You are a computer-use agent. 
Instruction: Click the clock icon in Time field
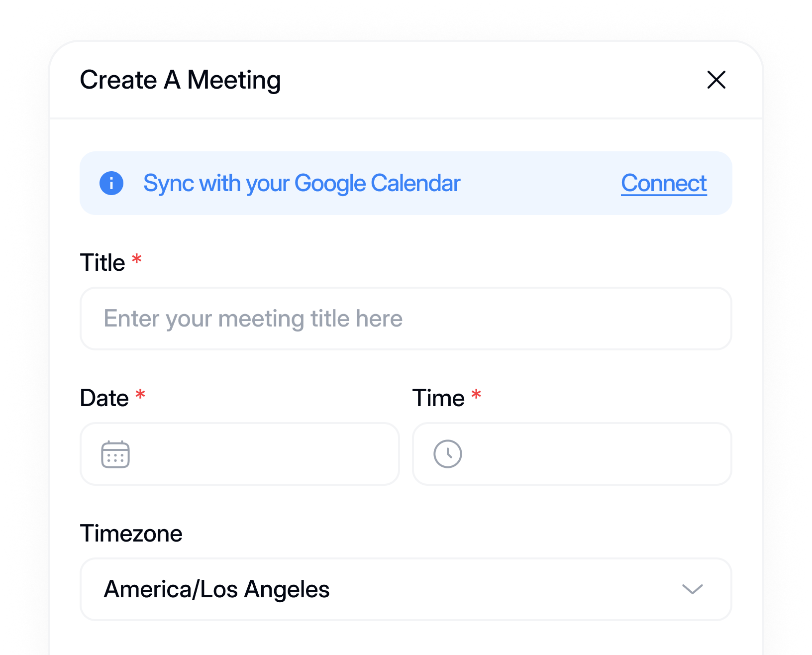448,454
